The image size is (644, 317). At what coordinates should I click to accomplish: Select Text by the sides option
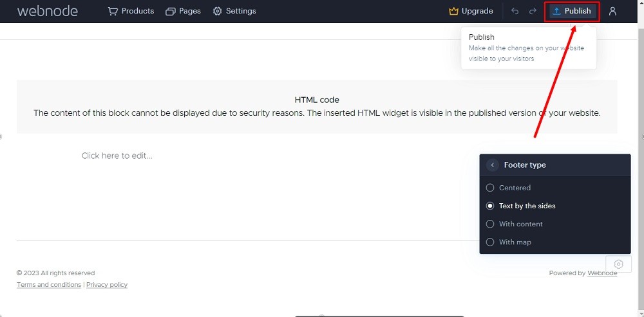click(x=521, y=206)
